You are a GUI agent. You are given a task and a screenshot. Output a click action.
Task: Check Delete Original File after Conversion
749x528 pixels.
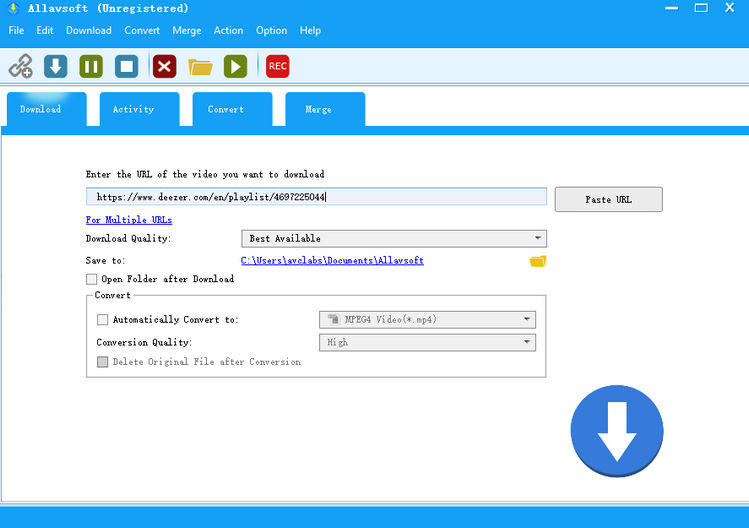pos(103,362)
